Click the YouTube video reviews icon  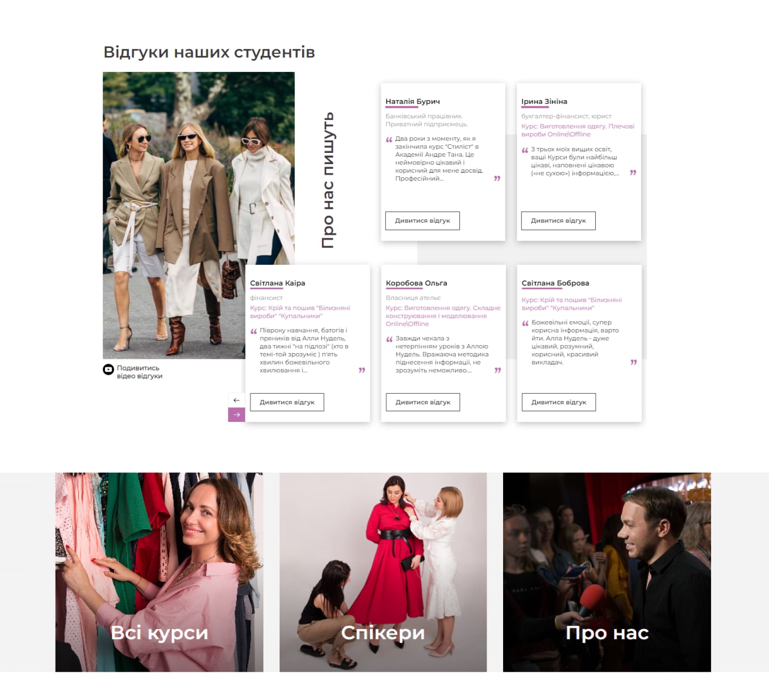point(108,370)
